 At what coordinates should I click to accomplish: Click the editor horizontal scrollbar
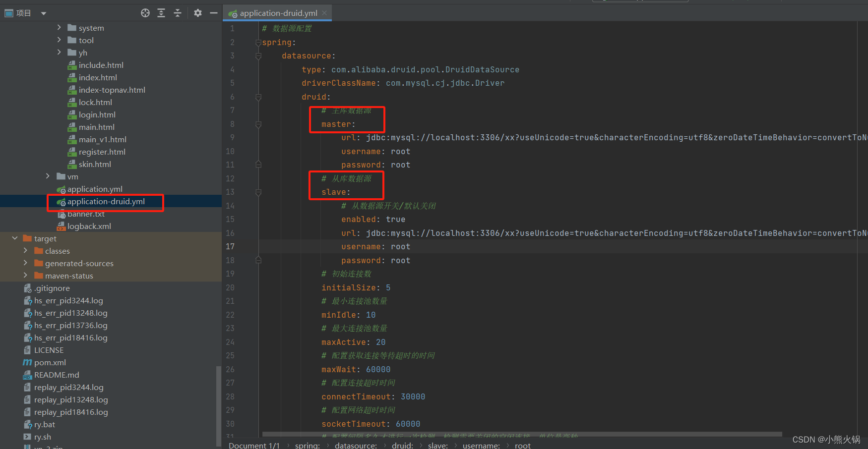[522, 434]
